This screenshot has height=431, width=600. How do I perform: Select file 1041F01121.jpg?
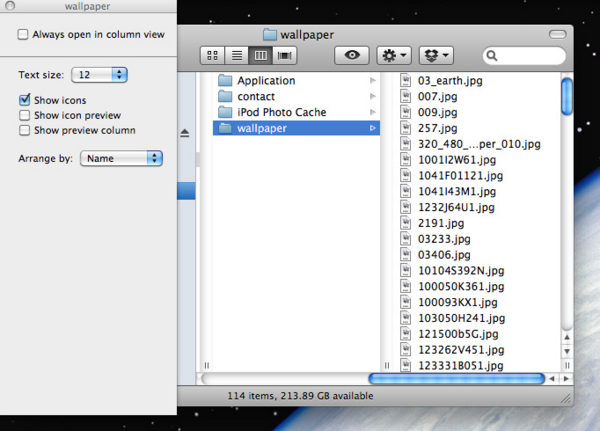coord(460,176)
